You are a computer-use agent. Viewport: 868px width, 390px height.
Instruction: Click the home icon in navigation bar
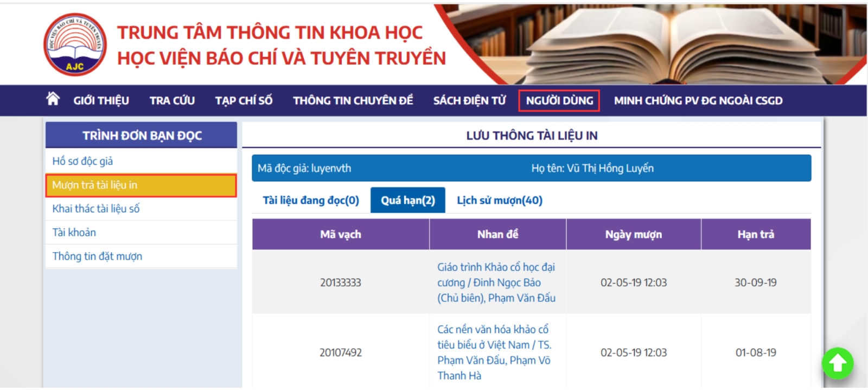click(53, 99)
